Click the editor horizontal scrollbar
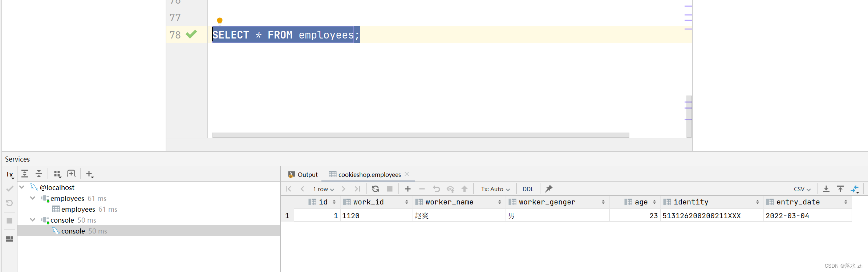Image resolution: width=868 pixels, height=272 pixels. (421, 135)
